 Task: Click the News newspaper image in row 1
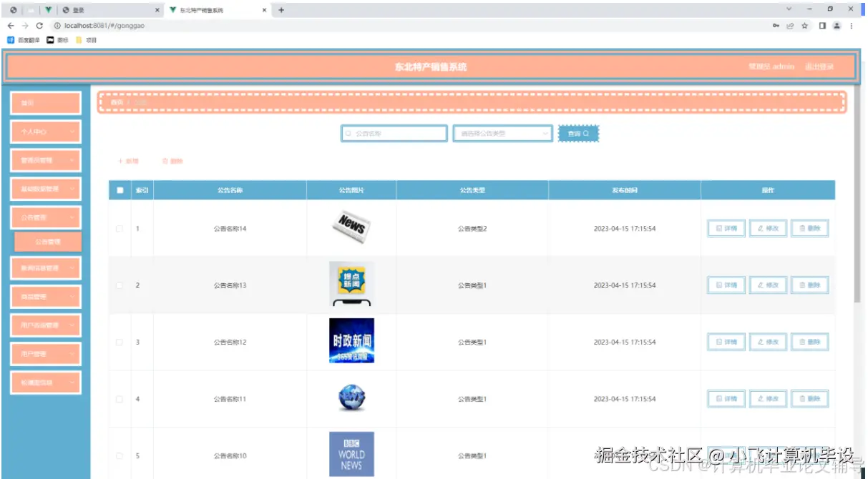(351, 227)
